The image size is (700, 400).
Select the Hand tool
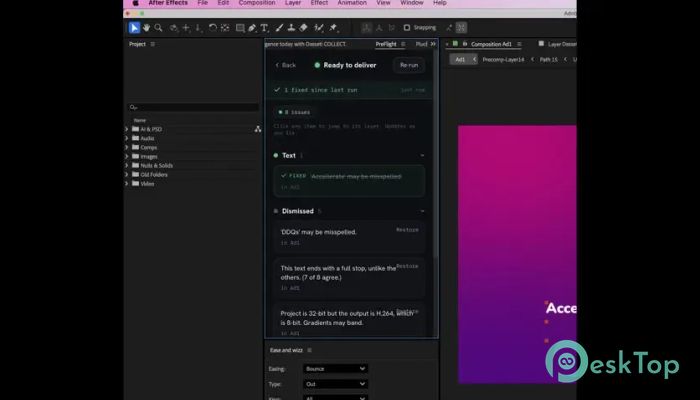pyautogui.click(x=146, y=28)
